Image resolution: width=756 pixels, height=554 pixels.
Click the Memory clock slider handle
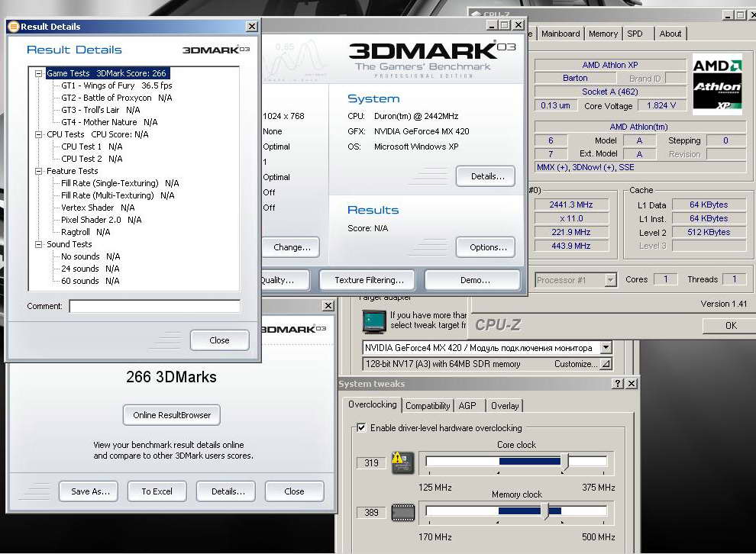coord(544,511)
